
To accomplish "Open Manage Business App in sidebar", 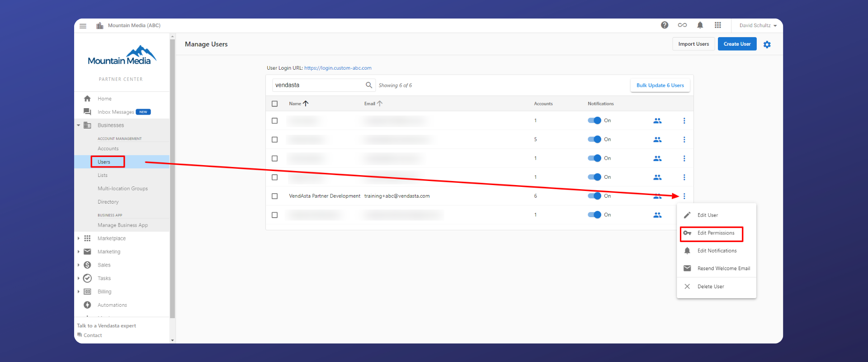I will click(122, 225).
